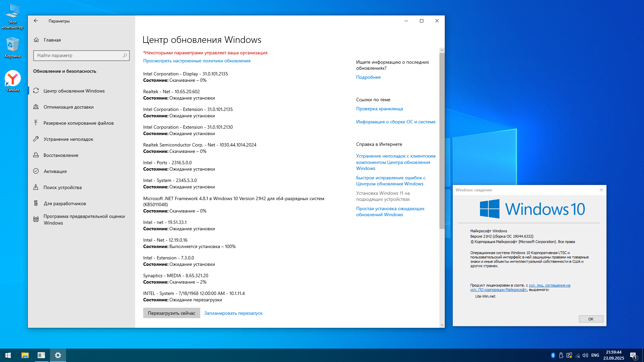Open the Home (Главная) page

coord(52,40)
